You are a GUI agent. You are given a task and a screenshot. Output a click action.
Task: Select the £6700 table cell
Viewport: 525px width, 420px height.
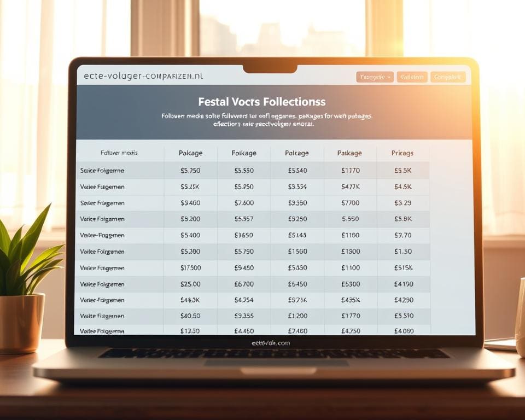(x=244, y=284)
